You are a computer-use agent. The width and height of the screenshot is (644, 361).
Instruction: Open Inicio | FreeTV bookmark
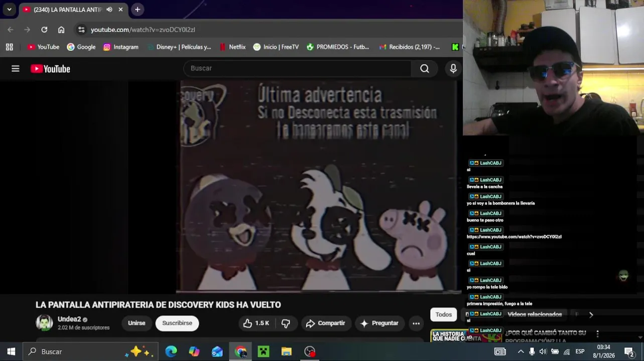click(x=276, y=47)
